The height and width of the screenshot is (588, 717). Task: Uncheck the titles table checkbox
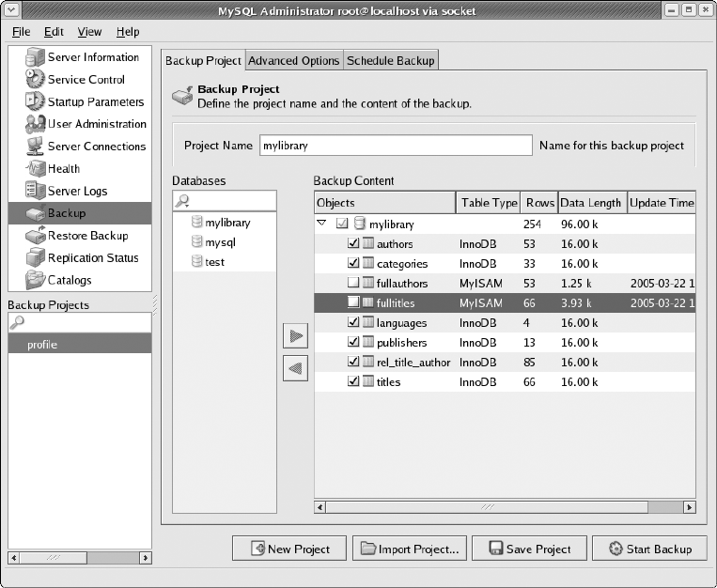(353, 381)
